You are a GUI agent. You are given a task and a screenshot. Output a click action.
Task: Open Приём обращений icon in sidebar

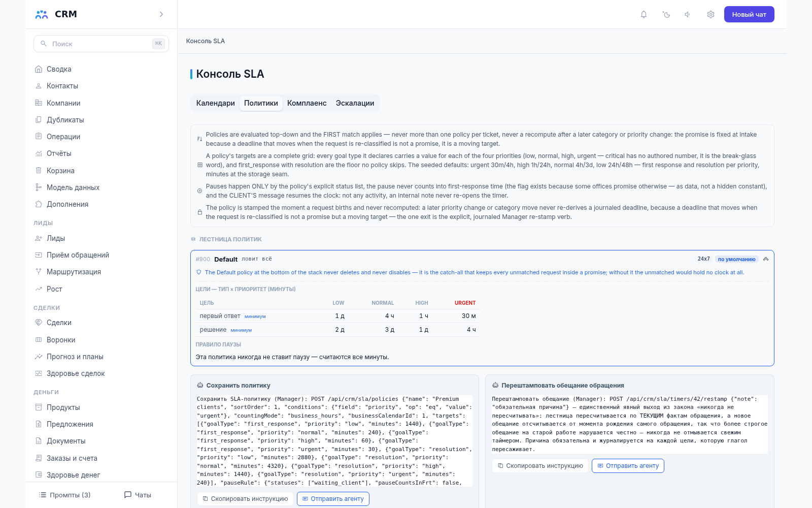click(x=39, y=255)
